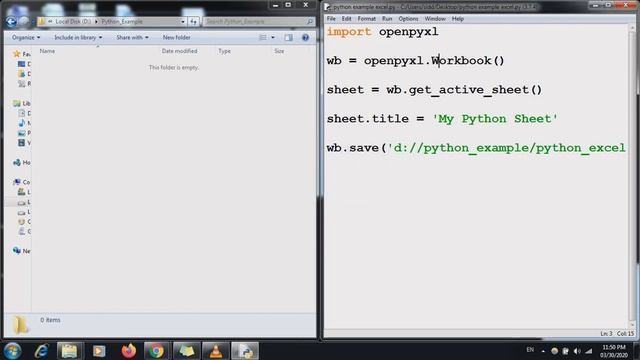Click the volume icon in system tray
The width and height of the screenshot is (640, 360).
click(577, 351)
